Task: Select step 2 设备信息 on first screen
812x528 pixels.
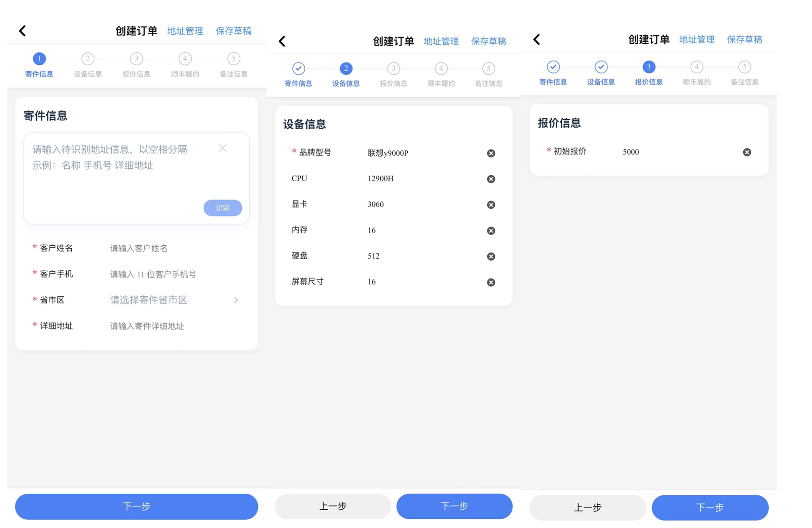Action: [88, 65]
